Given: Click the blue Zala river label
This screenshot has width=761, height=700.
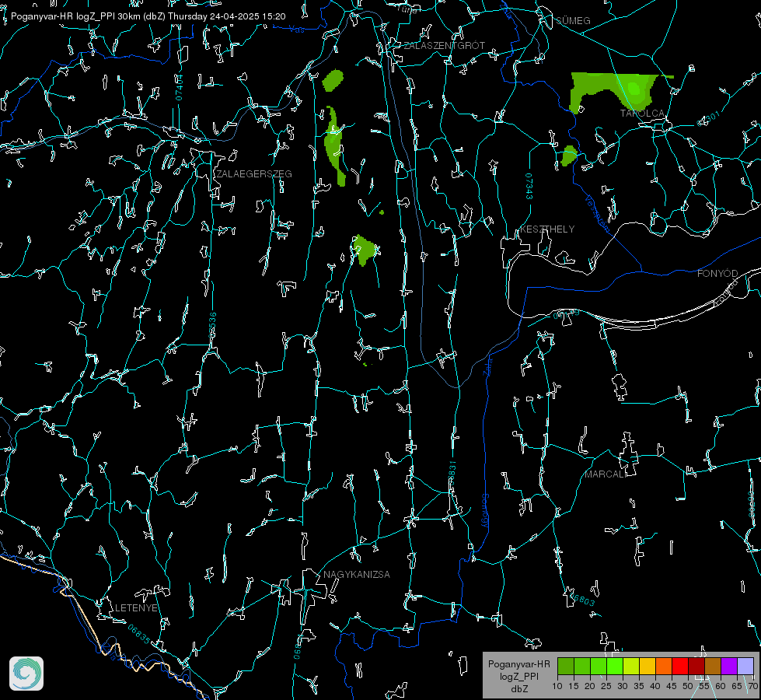Looking at the screenshot, I should [488, 366].
